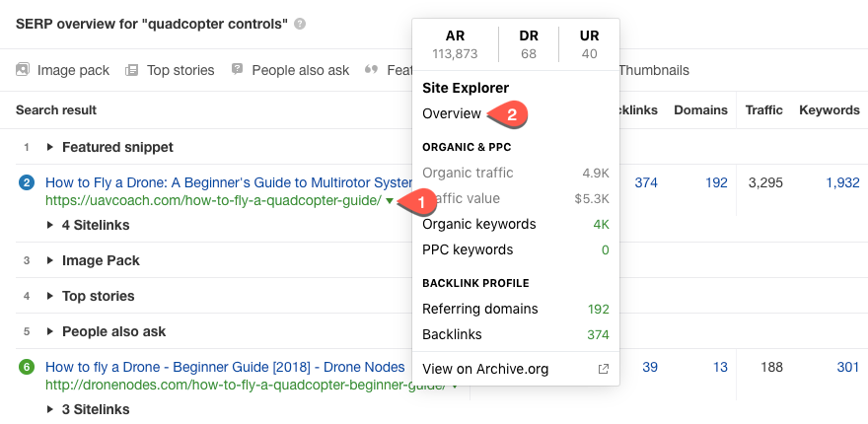Screen dimensions: 868x424
Task: Sort by the Domains column header
Action: point(700,110)
